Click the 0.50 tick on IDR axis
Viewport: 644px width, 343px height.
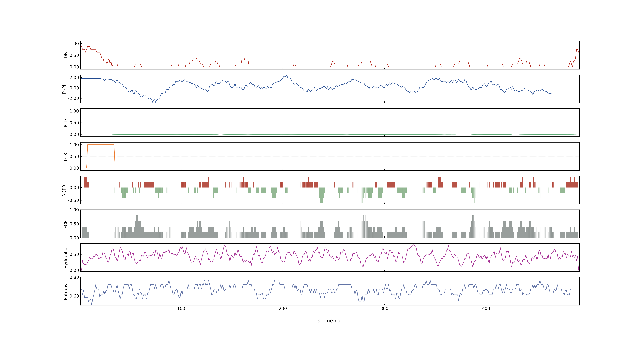[74, 55]
